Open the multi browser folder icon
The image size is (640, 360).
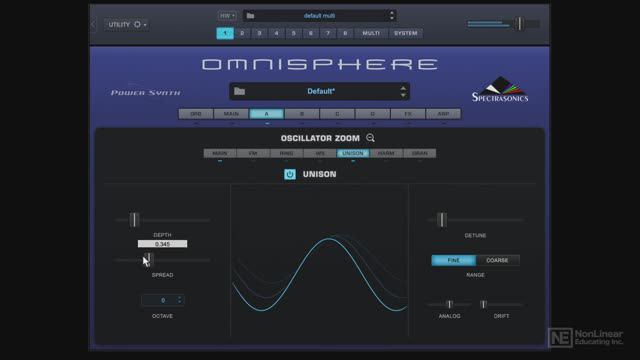[250, 16]
